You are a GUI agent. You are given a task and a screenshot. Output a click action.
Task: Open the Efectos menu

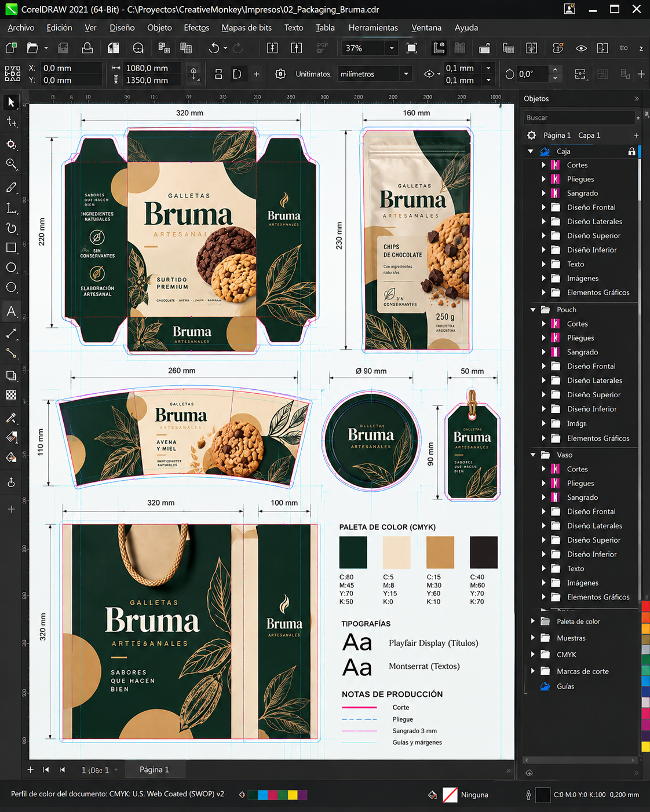pos(196,28)
